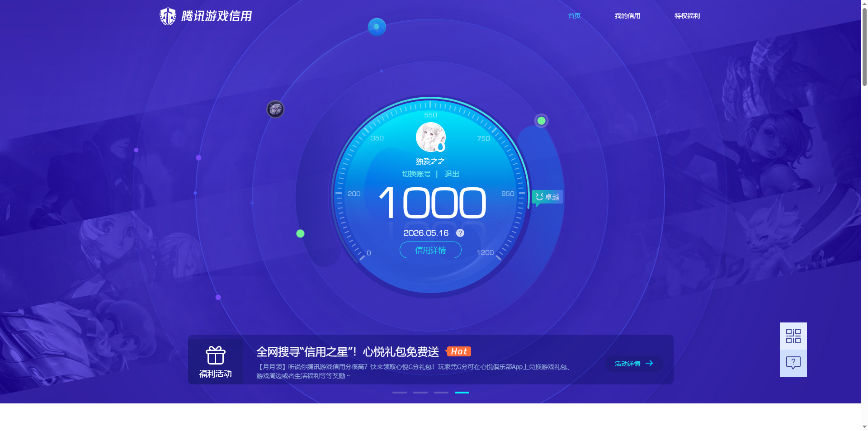
Task: Click the question mark help icon beside date
Action: coord(460,233)
